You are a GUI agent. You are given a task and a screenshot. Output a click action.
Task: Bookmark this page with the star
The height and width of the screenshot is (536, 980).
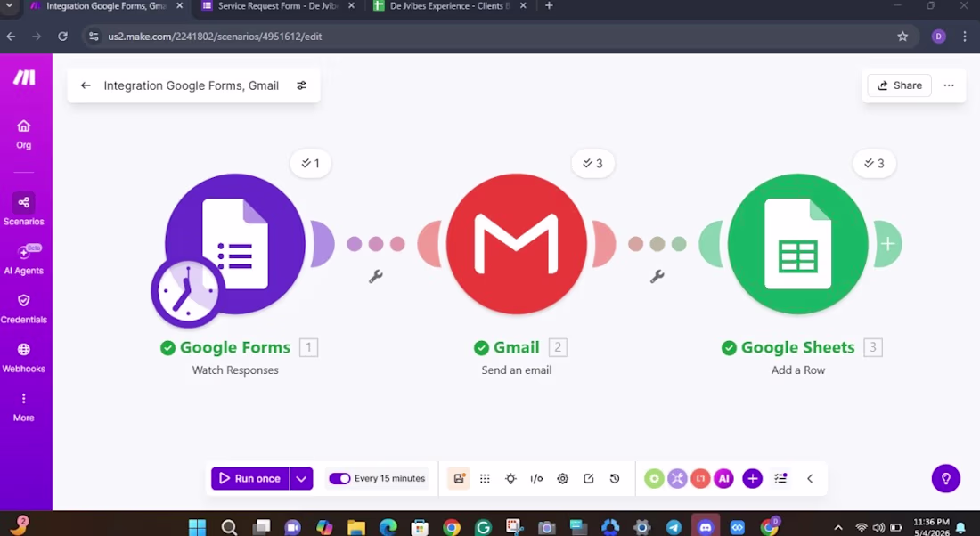coord(902,37)
